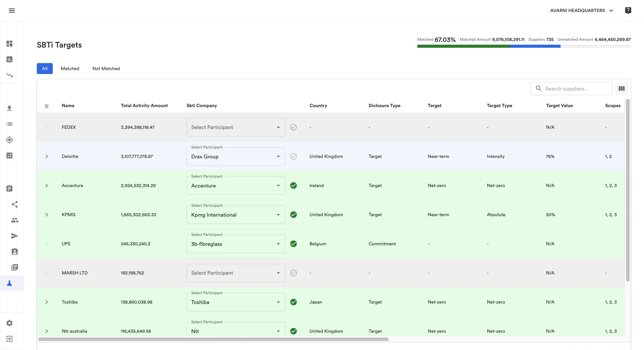644x350 pixels.
Task: Open the share icon in sidebar
Action: pyautogui.click(x=15, y=204)
